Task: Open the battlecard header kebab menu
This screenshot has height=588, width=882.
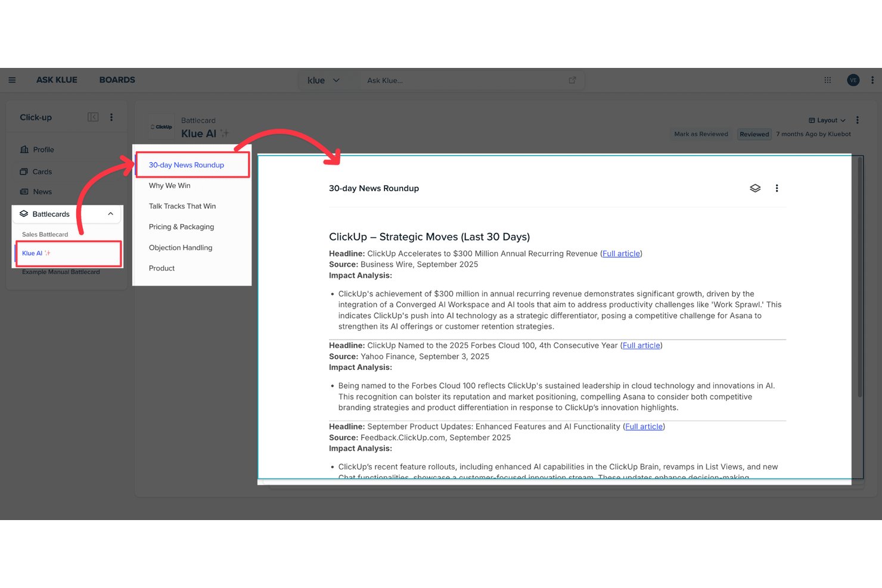Action: pyautogui.click(x=858, y=120)
